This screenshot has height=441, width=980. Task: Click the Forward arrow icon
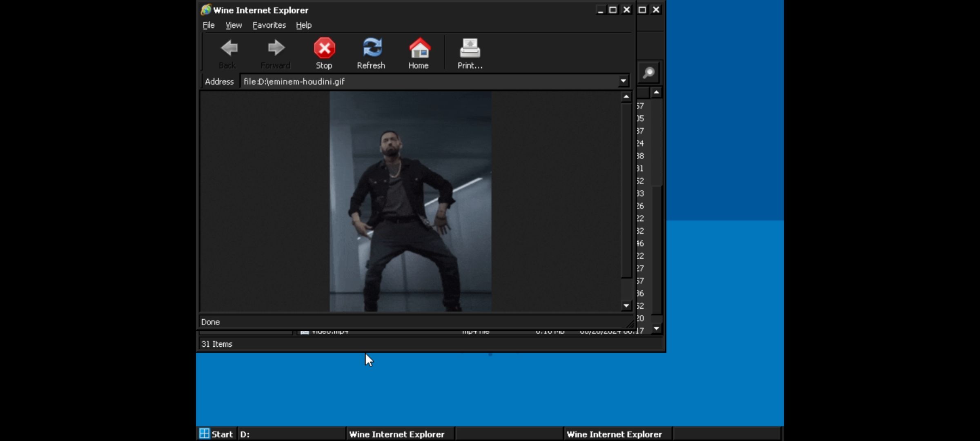(x=276, y=48)
